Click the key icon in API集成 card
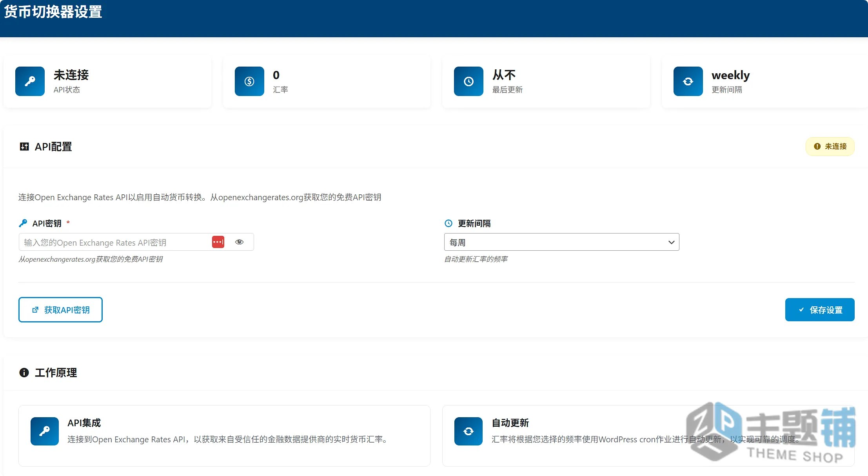This screenshot has width=868, height=476. pyautogui.click(x=45, y=431)
